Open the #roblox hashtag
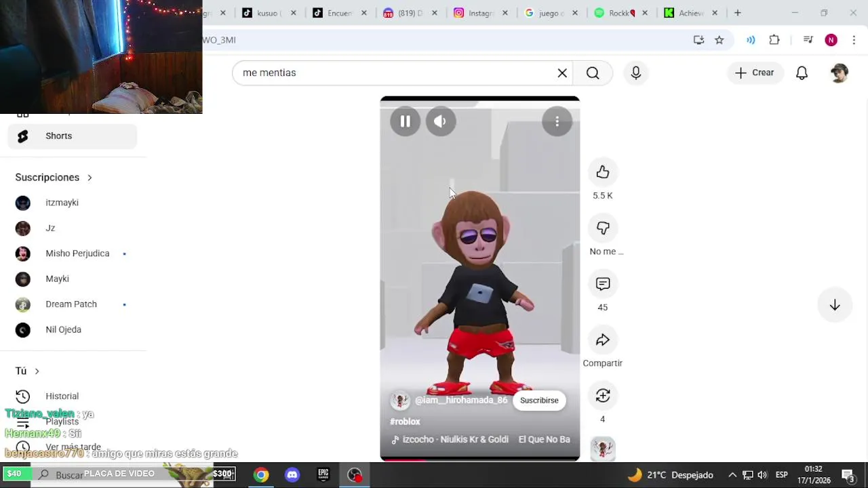The image size is (868, 488). tap(405, 422)
